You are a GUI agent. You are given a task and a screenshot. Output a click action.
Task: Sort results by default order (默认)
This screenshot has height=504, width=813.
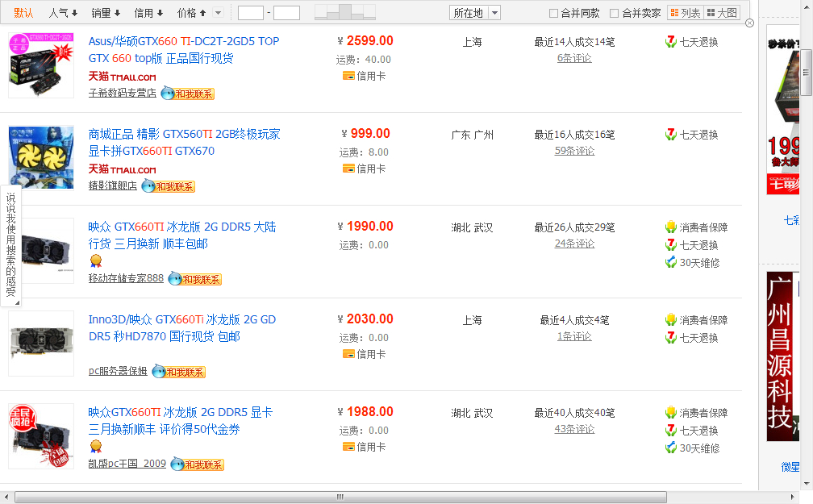point(23,13)
